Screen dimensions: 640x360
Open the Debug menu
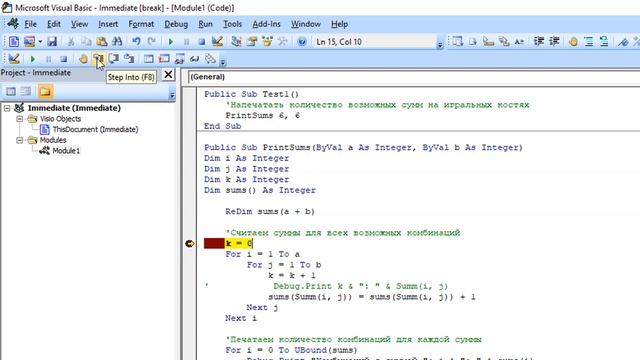[176, 24]
